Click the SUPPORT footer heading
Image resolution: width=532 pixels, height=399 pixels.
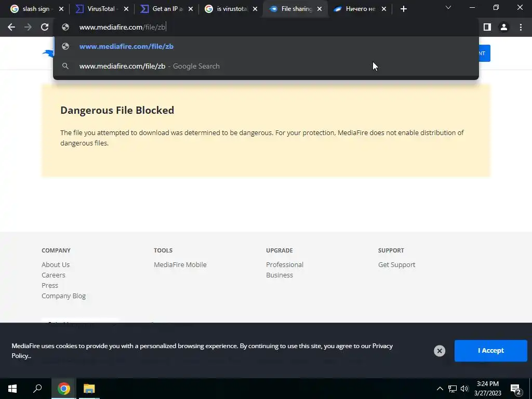coord(391,250)
